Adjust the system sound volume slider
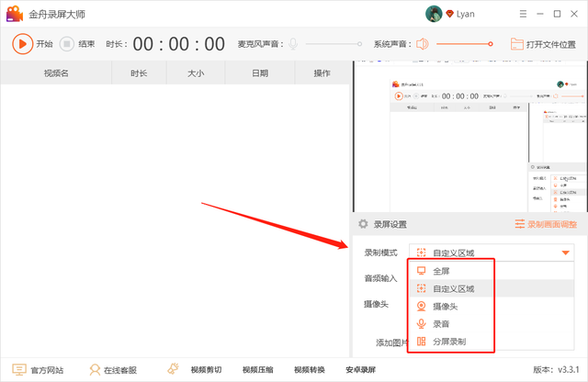Image resolution: width=588 pixels, height=382 pixels. 464,44
